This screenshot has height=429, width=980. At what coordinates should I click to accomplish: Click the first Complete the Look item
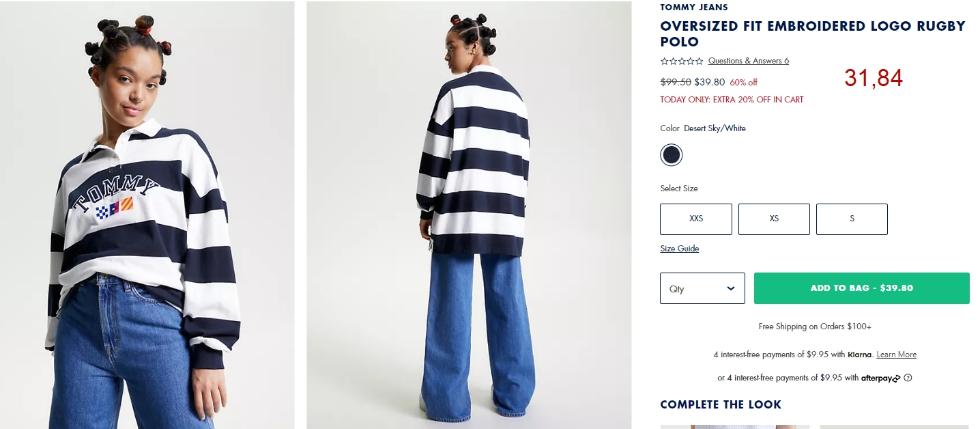(x=734, y=427)
